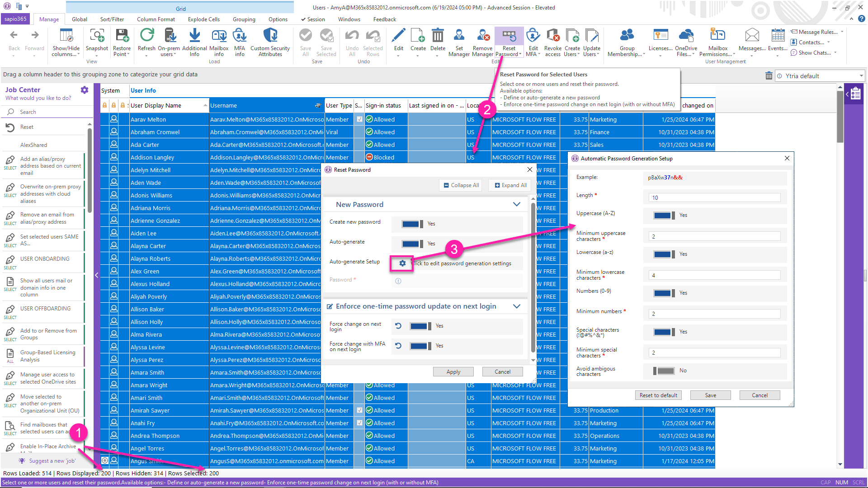Collapse the Enforce one-time password update section
Viewport: 868px width, 488px height.
pos(516,306)
